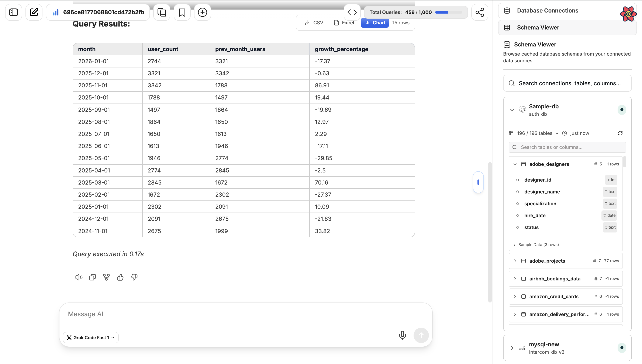Open the Grok Code Fast 1 model selector
The height and width of the screenshot is (364, 642).
coord(90,337)
